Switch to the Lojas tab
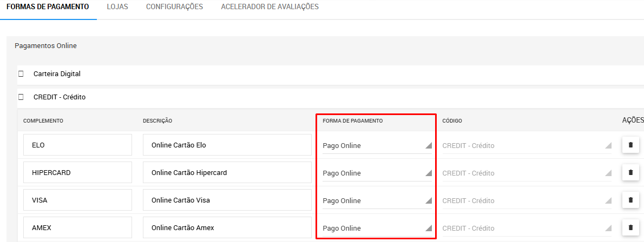This screenshot has height=242, width=644. pos(117,7)
